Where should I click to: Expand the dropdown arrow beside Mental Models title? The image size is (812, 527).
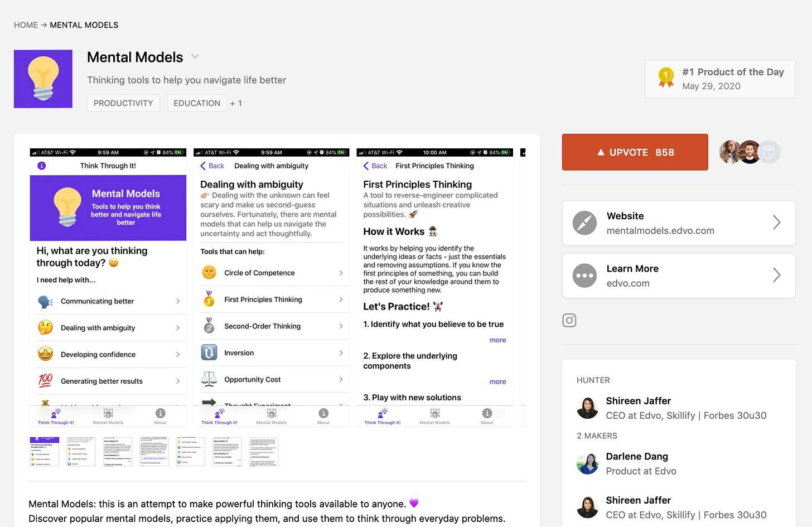coord(195,57)
